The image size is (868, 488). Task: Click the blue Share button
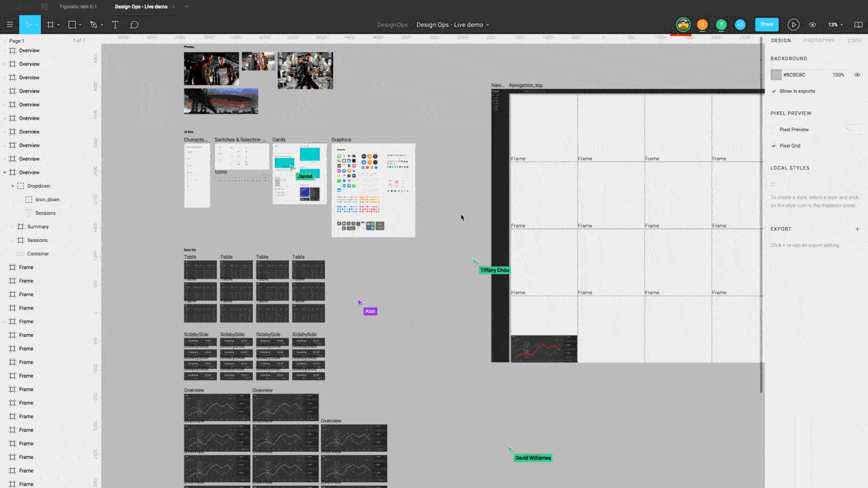[x=766, y=24]
